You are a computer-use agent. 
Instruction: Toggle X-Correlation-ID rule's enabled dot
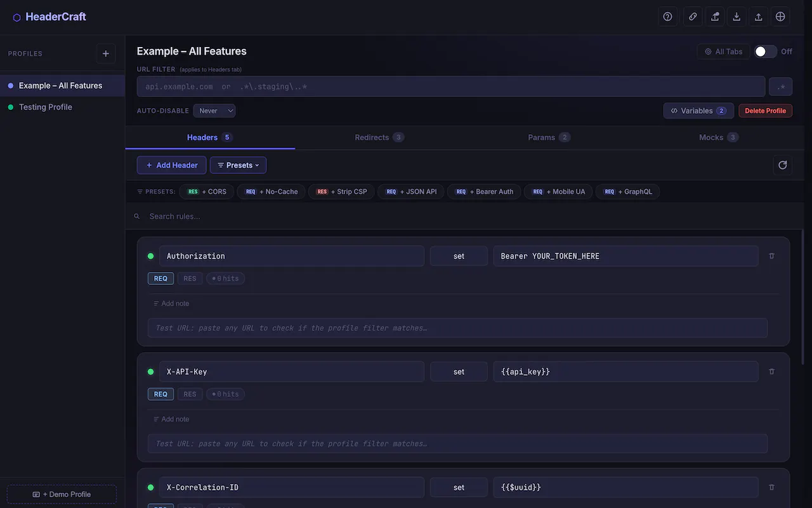(x=151, y=488)
